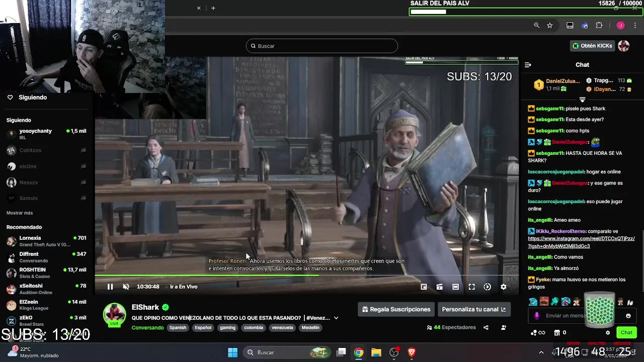Zoom out with the browser magnifier icon
Image resolution: width=644 pixels, height=362 pixels.
click(537, 25)
